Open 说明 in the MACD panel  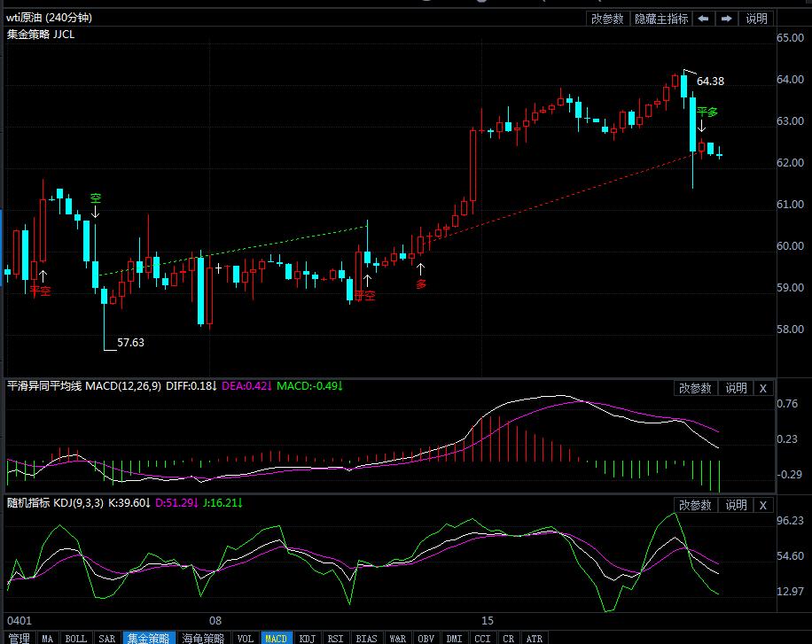[736, 388]
